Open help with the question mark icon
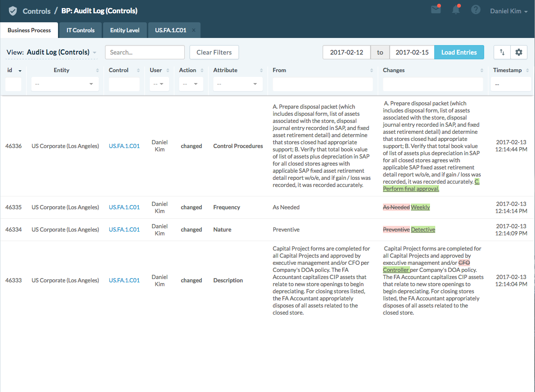Image resolution: width=535 pixels, height=392 pixels. (x=476, y=9)
